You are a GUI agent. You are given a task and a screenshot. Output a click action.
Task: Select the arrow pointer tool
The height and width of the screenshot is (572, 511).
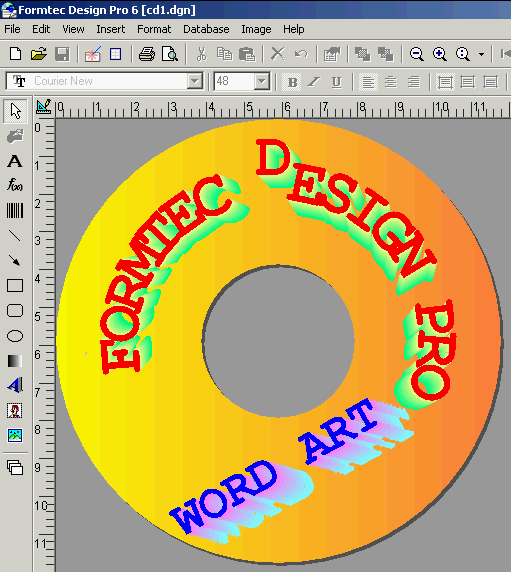coord(15,111)
